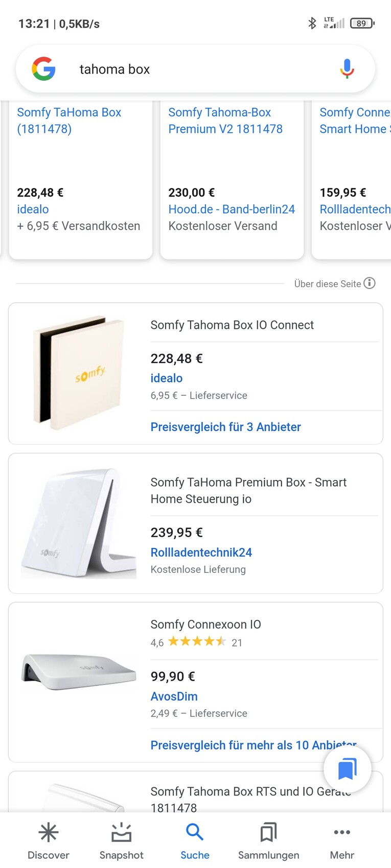This screenshot has height=868, width=391.
Task: Activate Google voice search microphone
Action: [x=347, y=68]
